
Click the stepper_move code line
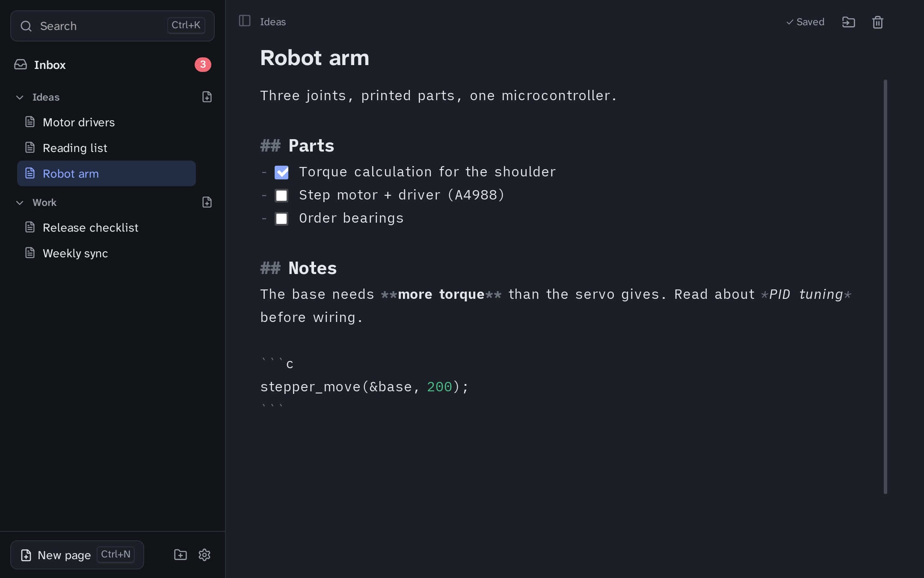click(x=364, y=387)
